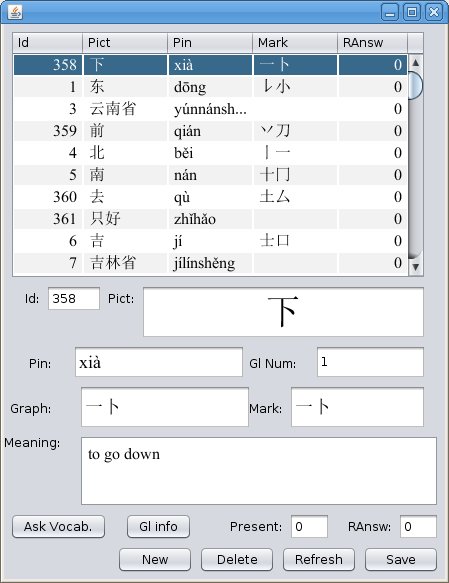Open the Ask Vocab. dialog
The width and height of the screenshot is (449, 583).
pyautogui.click(x=58, y=526)
